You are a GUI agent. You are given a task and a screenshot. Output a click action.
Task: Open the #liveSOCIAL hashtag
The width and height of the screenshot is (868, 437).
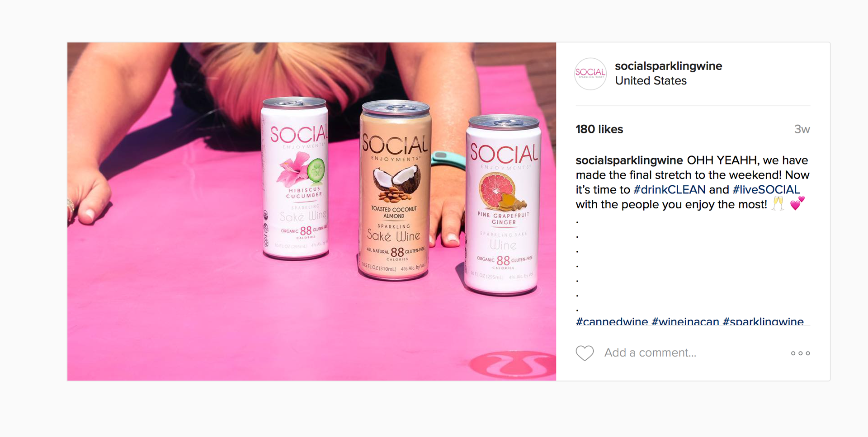(x=766, y=189)
